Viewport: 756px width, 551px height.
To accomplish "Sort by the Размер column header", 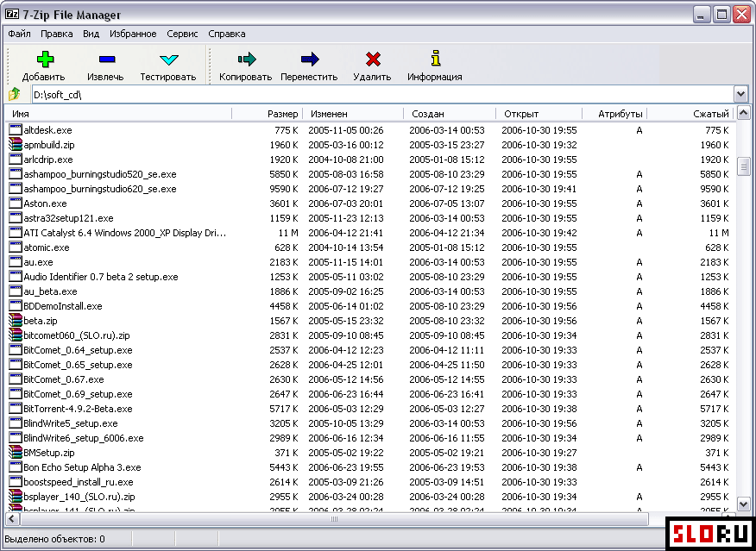I will 282,114.
